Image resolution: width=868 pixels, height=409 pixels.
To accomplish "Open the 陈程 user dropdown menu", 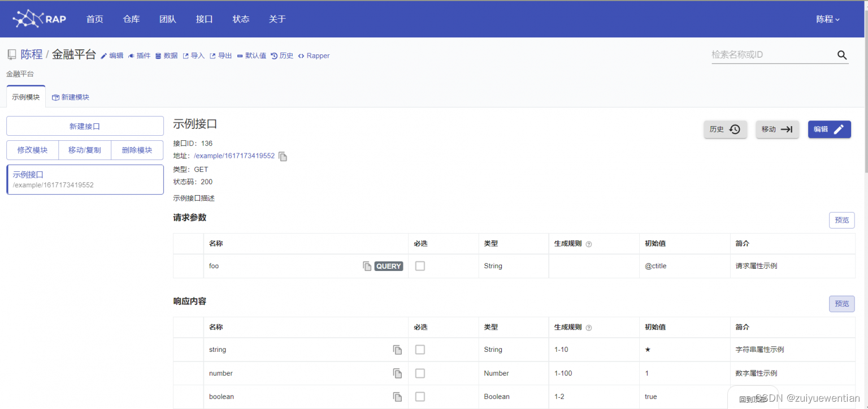I will point(827,18).
